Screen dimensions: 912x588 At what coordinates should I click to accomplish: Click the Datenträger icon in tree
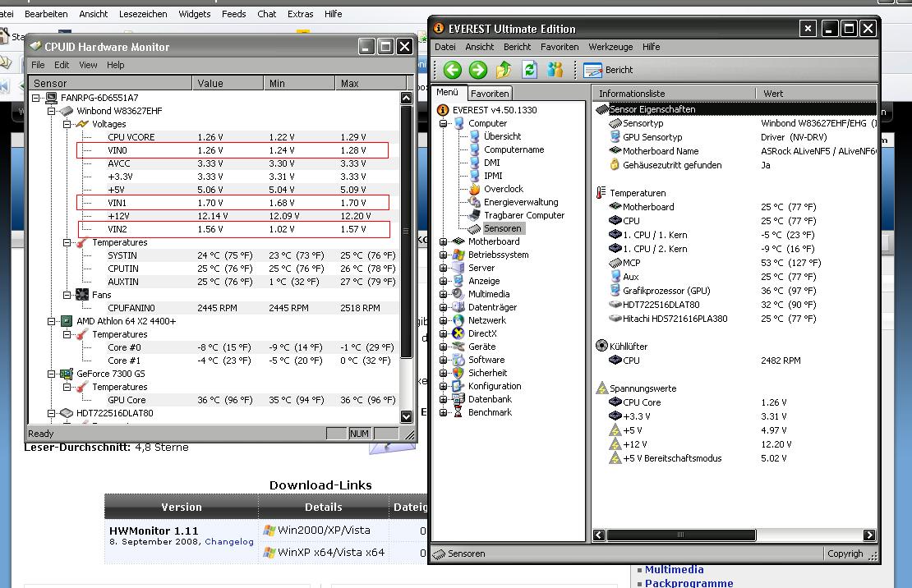(x=458, y=307)
